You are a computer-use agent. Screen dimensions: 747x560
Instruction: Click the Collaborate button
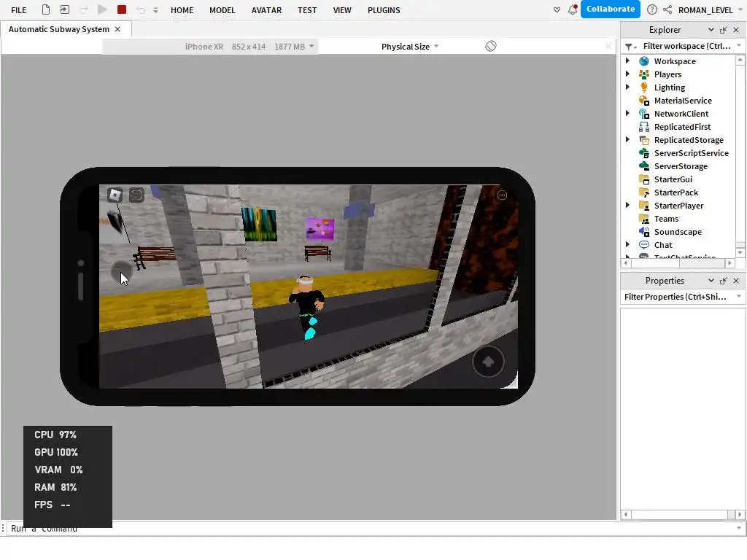click(x=611, y=9)
